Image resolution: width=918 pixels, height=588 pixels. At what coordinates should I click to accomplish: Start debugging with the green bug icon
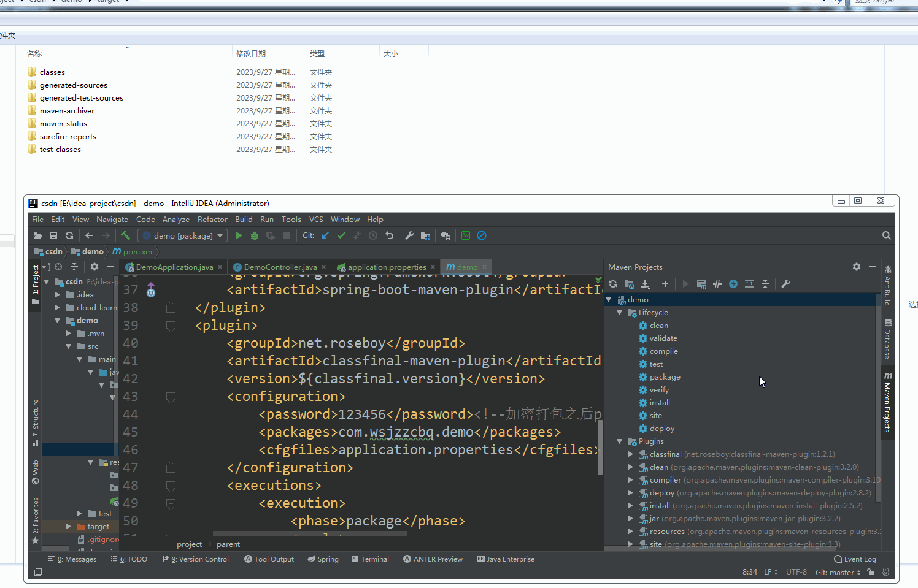tap(255, 235)
